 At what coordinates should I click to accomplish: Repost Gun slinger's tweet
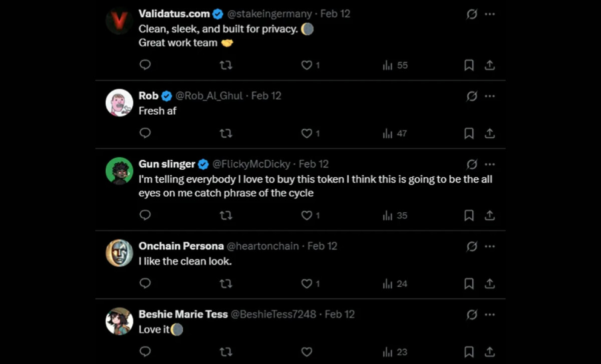click(x=226, y=215)
